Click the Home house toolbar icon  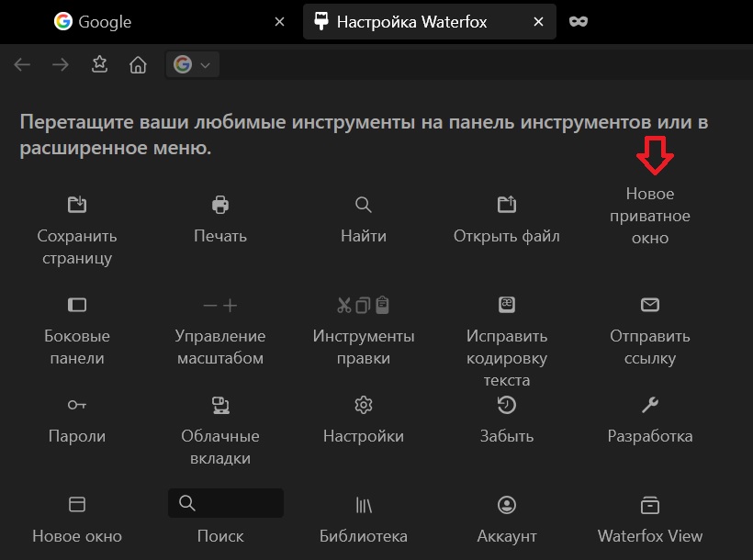[x=138, y=64]
